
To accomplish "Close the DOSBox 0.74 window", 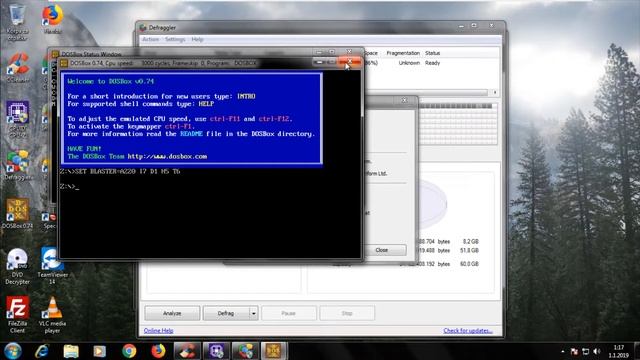I will coord(349,62).
